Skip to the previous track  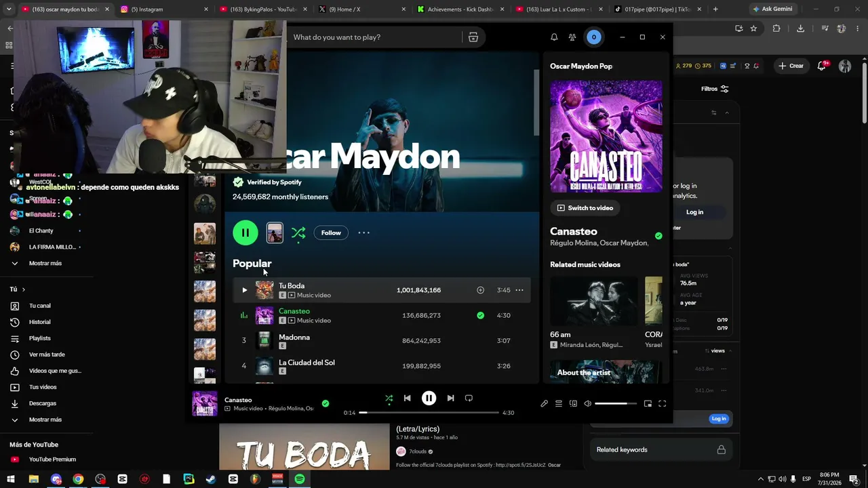coord(407,399)
